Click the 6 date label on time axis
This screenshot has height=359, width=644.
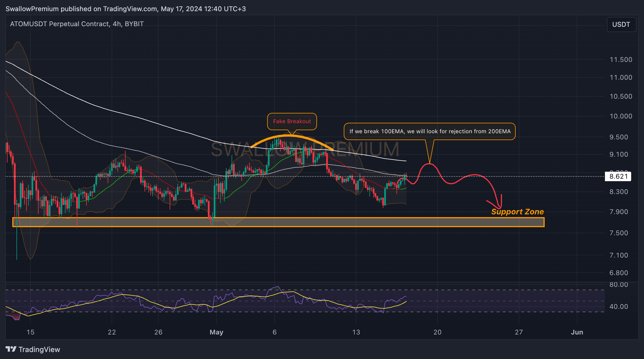point(275,332)
